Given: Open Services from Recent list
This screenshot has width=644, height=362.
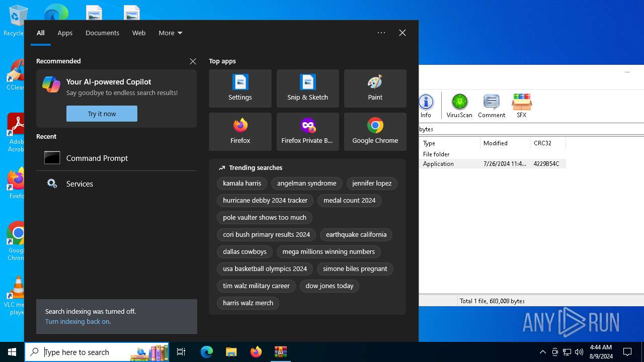Looking at the screenshot, I should (116, 184).
